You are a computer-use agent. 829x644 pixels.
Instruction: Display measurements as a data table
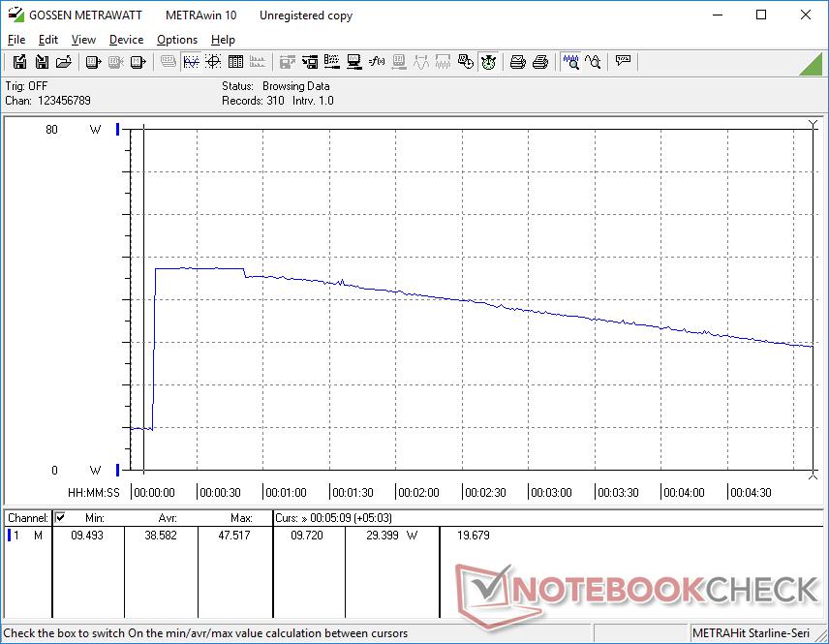[x=237, y=61]
